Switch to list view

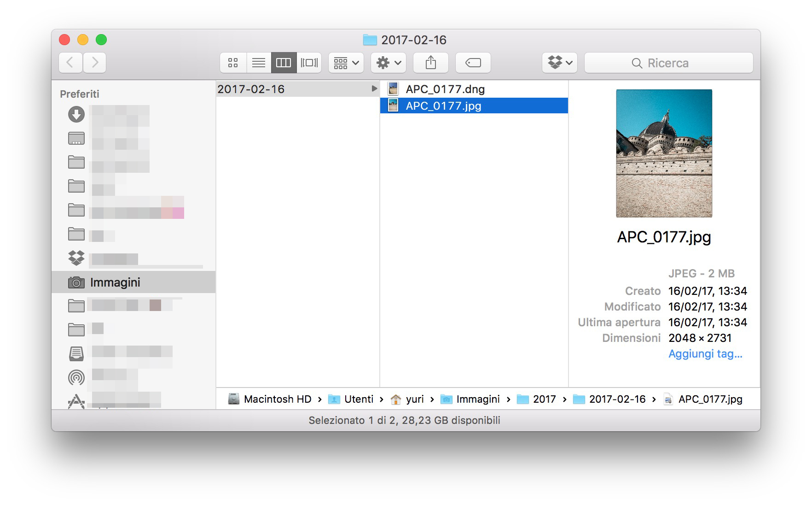point(259,63)
